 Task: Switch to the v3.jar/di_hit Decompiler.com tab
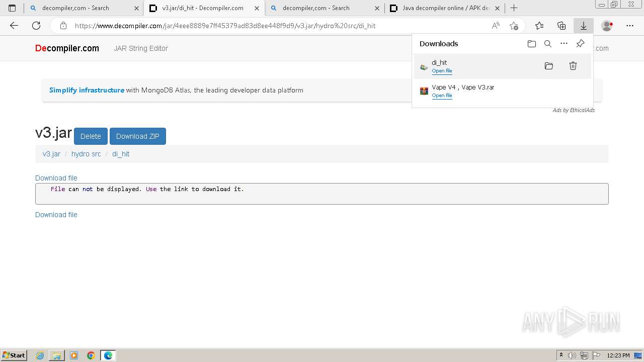click(204, 8)
